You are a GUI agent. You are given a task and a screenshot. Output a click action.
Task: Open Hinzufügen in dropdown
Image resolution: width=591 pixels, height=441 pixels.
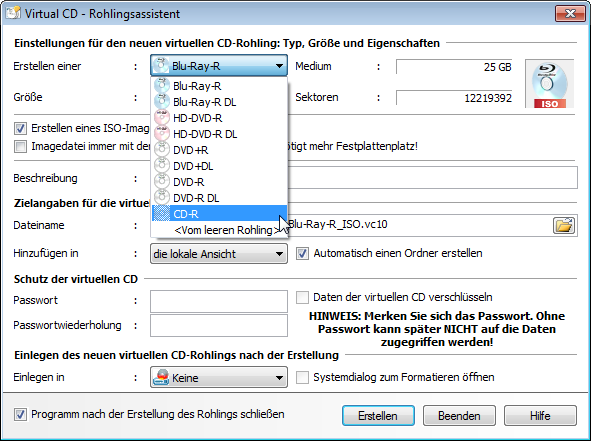(x=219, y=254)
